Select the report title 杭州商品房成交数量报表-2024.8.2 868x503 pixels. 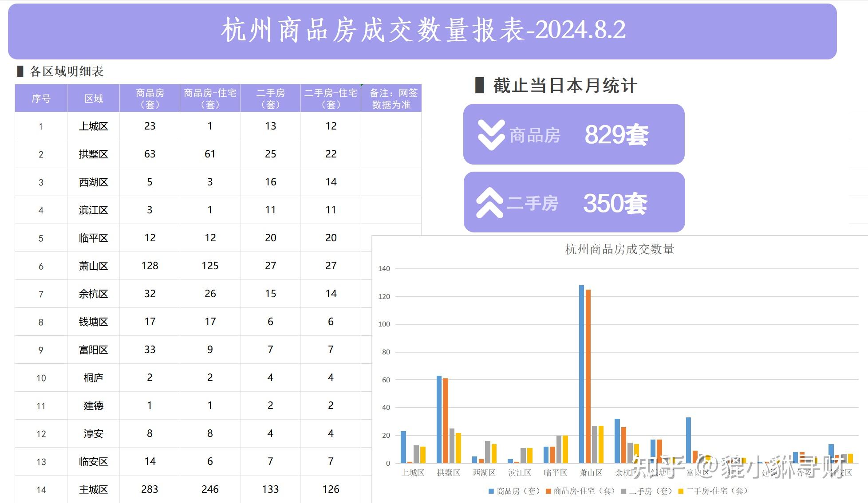(423, 30)
